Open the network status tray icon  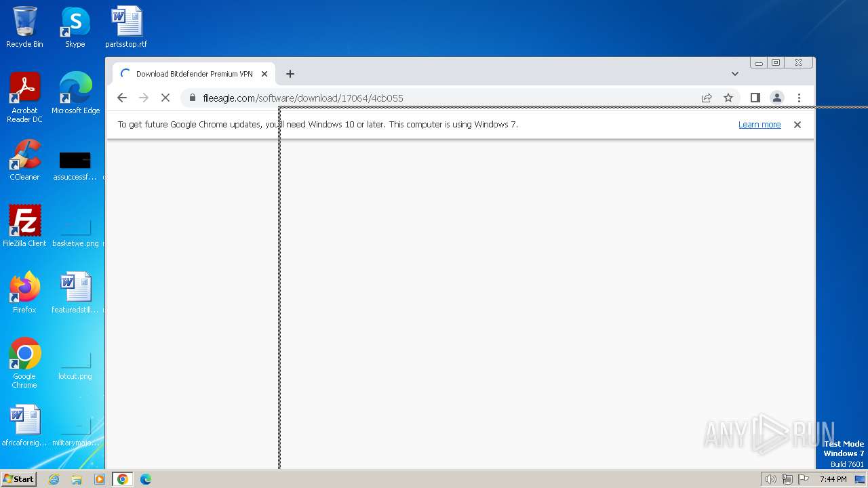[x=787, y=479]
